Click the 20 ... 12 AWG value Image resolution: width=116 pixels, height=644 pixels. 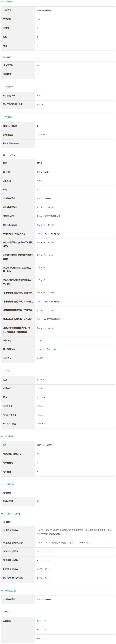click(x=49, y=216)
